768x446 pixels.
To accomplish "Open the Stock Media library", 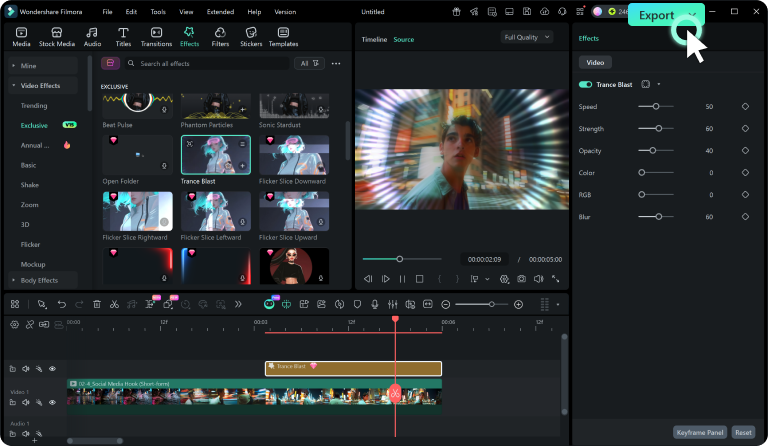I will pos(57,37).
